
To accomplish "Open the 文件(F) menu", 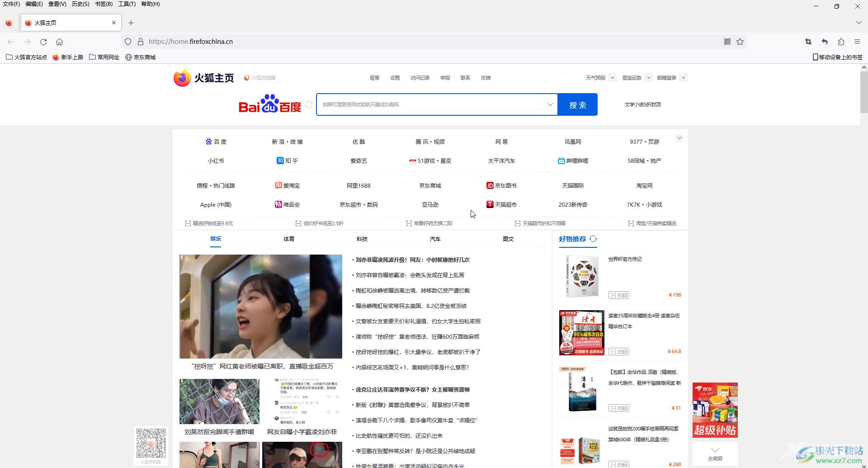I will 11,4.
